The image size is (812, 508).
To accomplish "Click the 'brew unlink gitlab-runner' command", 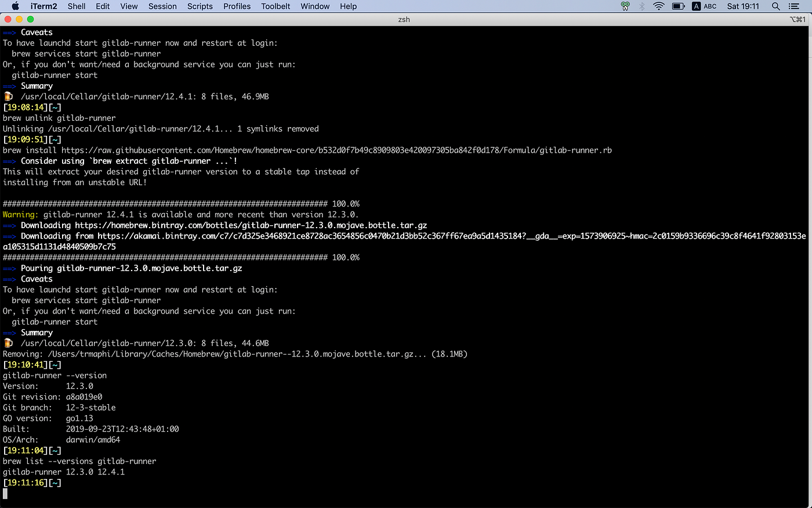I will (x=59, y=118).
